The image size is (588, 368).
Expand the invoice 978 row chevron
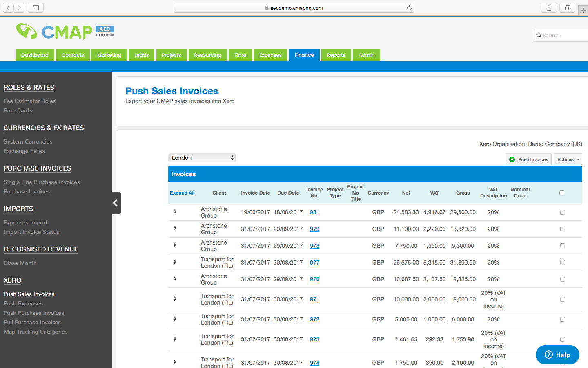(x=175, y=245)
